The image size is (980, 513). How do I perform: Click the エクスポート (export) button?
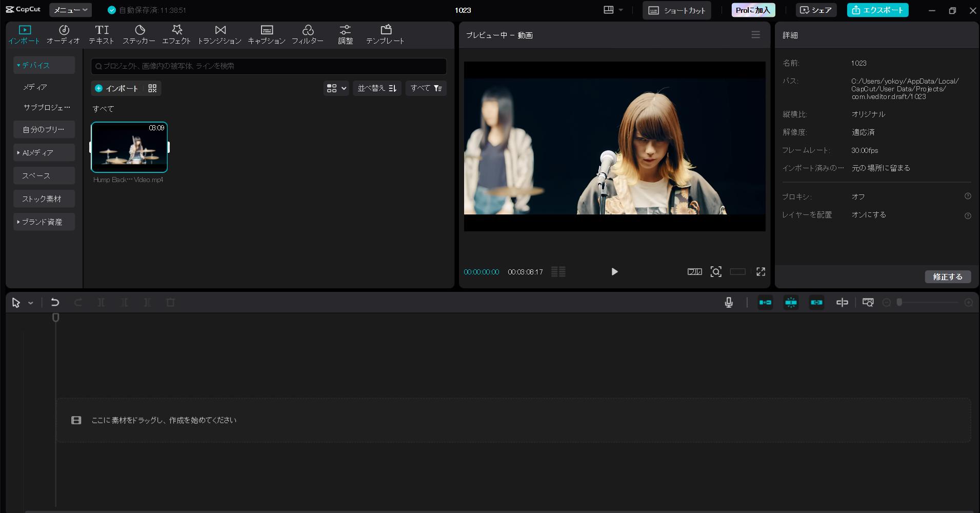[877, 10]
